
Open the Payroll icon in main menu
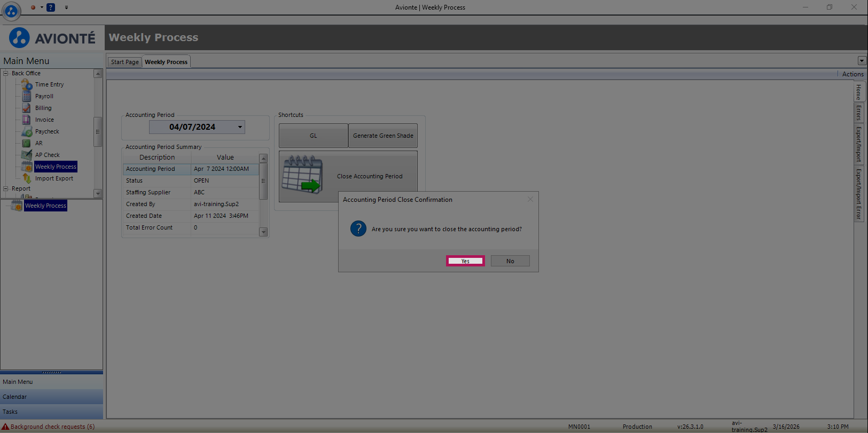[x=27, y=96]
